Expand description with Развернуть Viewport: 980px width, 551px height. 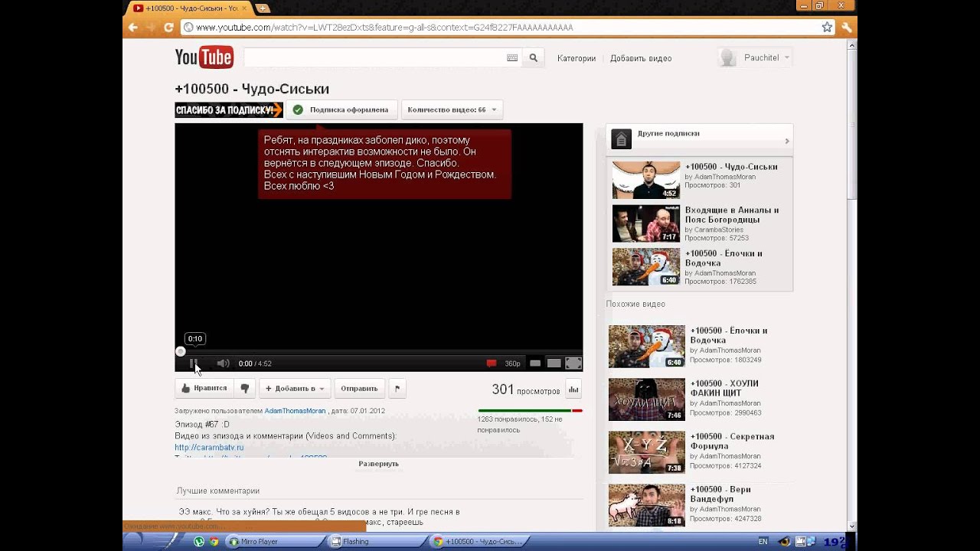click(378, 464)
